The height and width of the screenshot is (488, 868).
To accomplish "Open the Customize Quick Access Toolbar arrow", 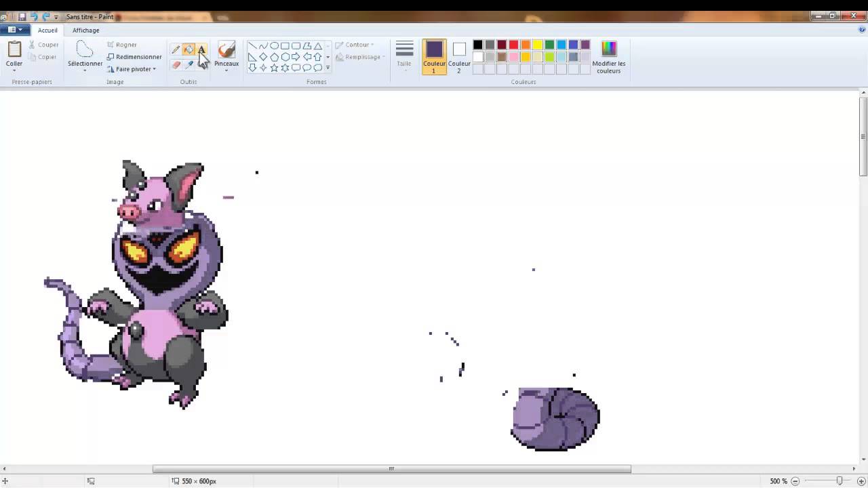I will (56, 17).
